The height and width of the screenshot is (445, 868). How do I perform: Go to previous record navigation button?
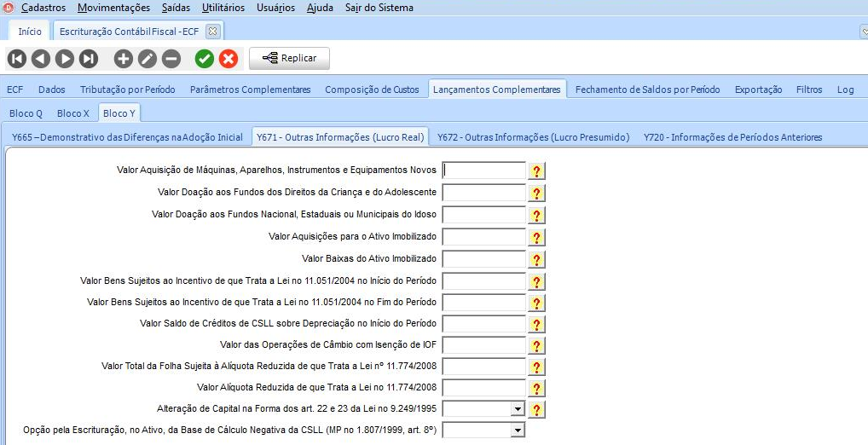[x=41, y=58]
